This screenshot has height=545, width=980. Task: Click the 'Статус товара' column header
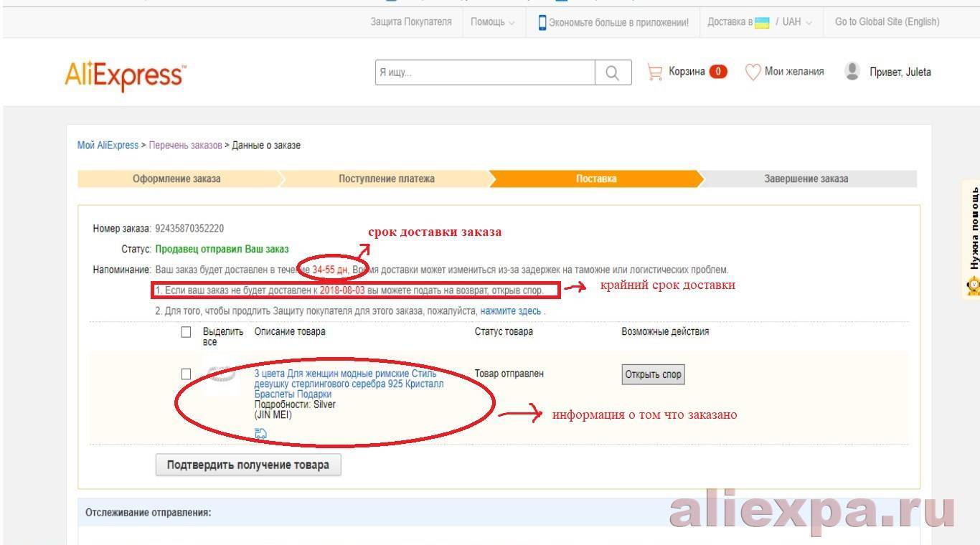(x=504, y=332)
